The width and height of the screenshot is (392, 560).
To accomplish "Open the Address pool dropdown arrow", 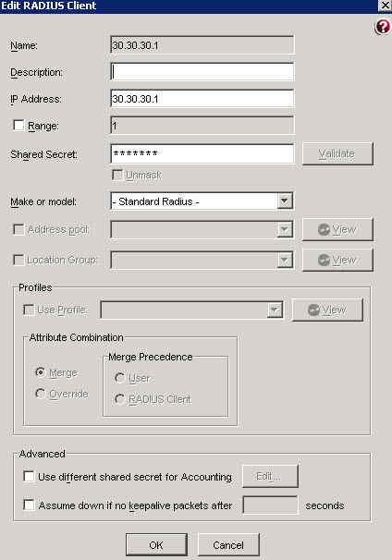I will [x=285, y=230].
